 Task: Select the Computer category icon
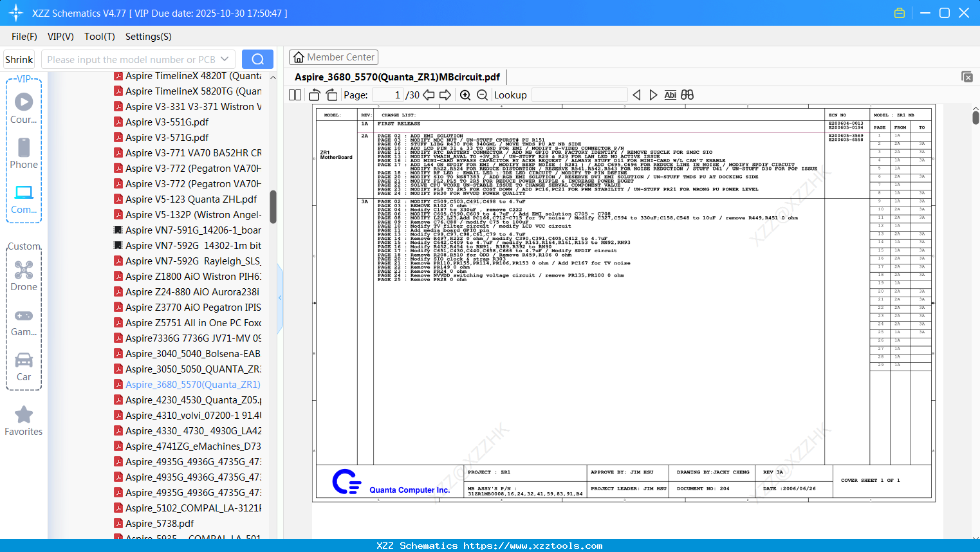[x=24, y=199]
